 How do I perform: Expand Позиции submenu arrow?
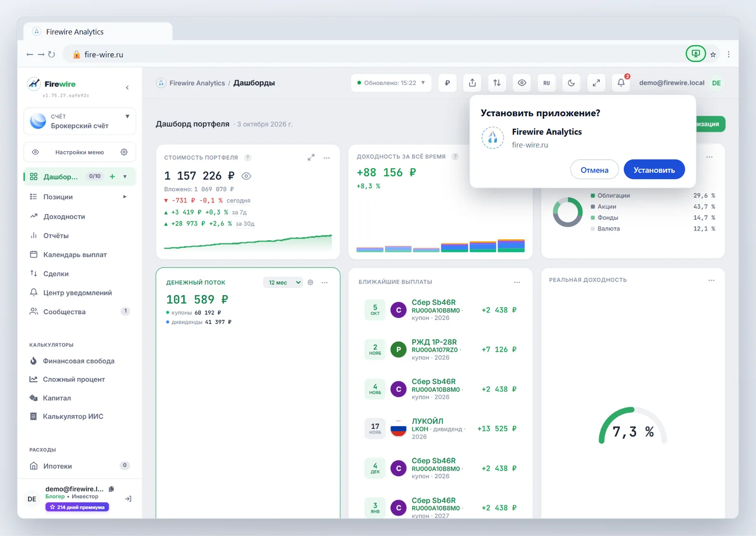(x=125, y=197)
